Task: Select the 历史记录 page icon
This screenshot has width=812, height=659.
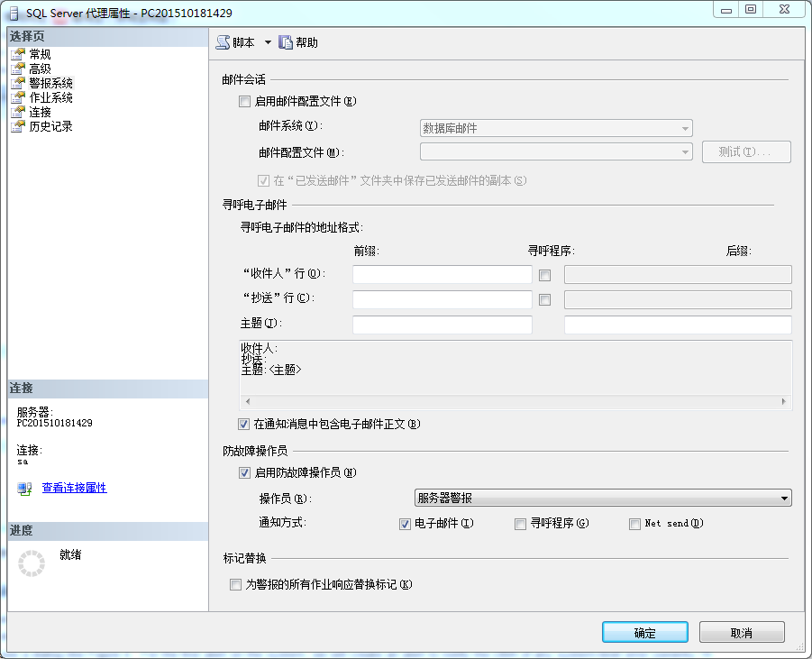Action: (x=17, y=126)
